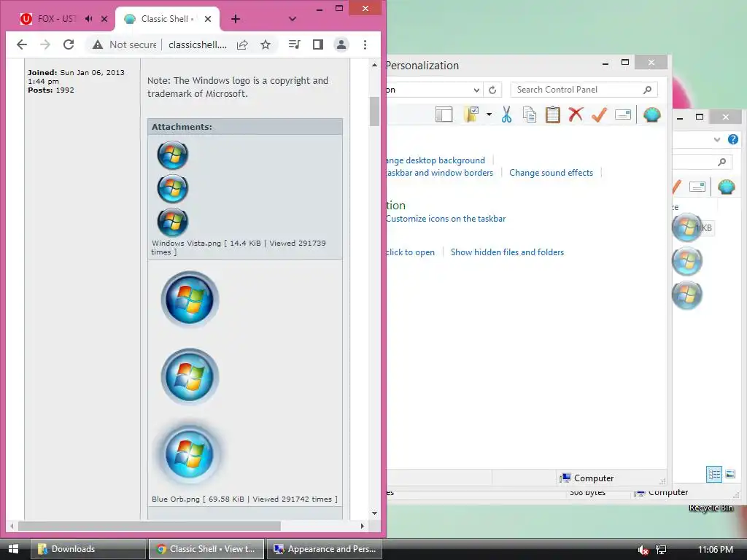Image resolution: width=747 pixels, height=560 pixels.
Task: Open first large Blue Orb image
Action: click(x=190, y=300)
